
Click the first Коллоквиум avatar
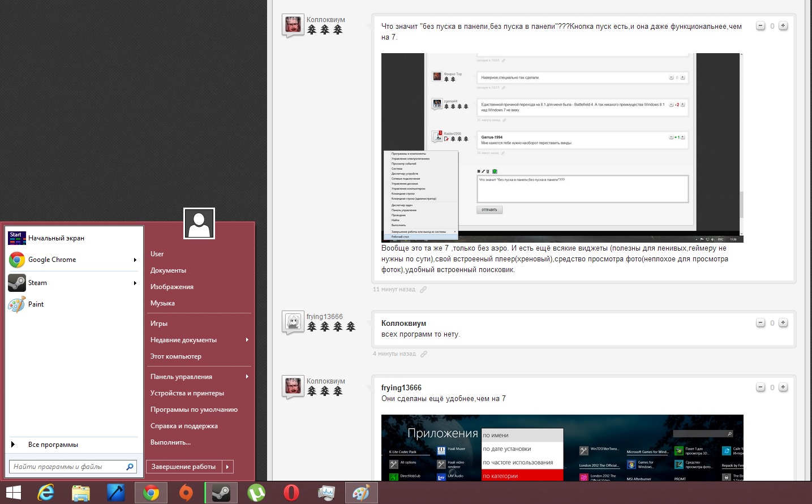click(x=293, y=25)
